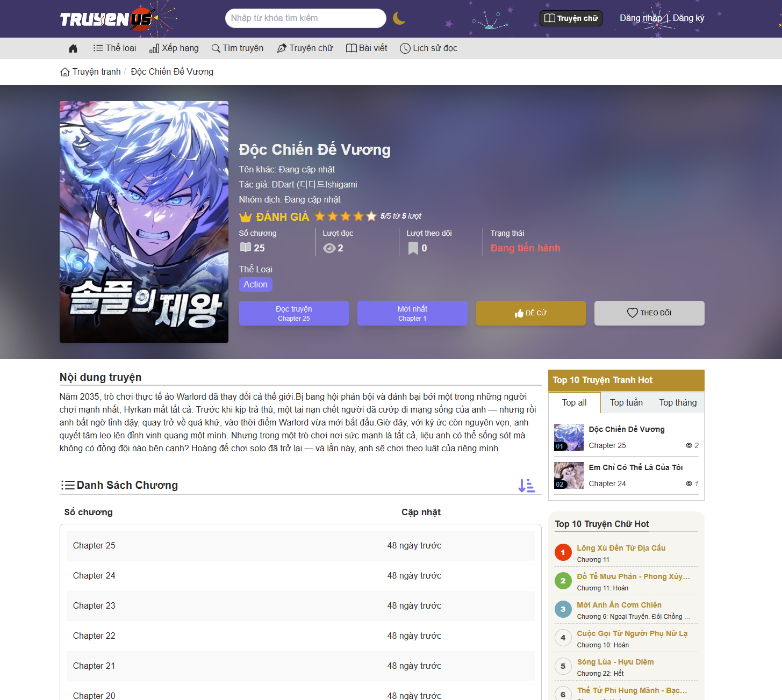Open the Xếp hạng ranking menu

click(174, 48)
